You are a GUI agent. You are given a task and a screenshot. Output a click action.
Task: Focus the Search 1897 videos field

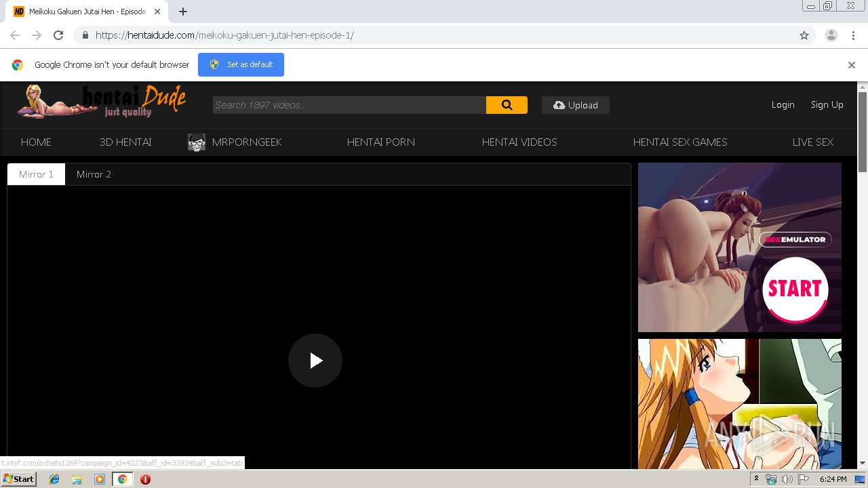349,105
